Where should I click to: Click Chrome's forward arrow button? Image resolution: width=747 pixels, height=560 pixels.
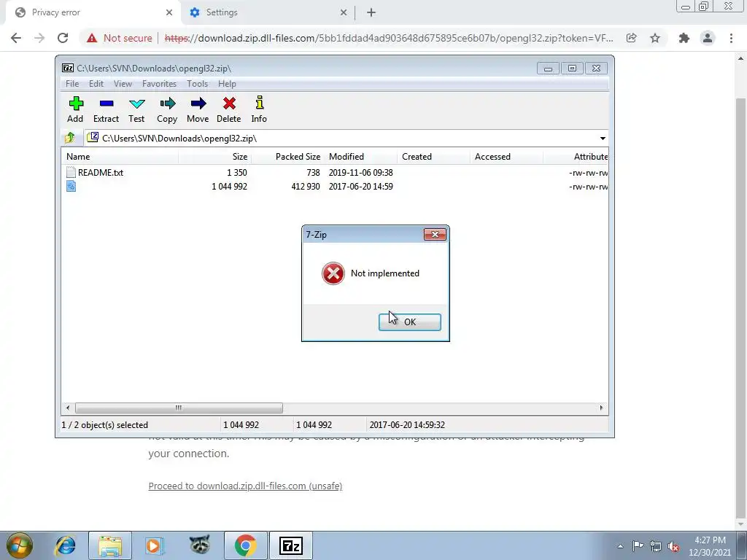tap(39, 38)
